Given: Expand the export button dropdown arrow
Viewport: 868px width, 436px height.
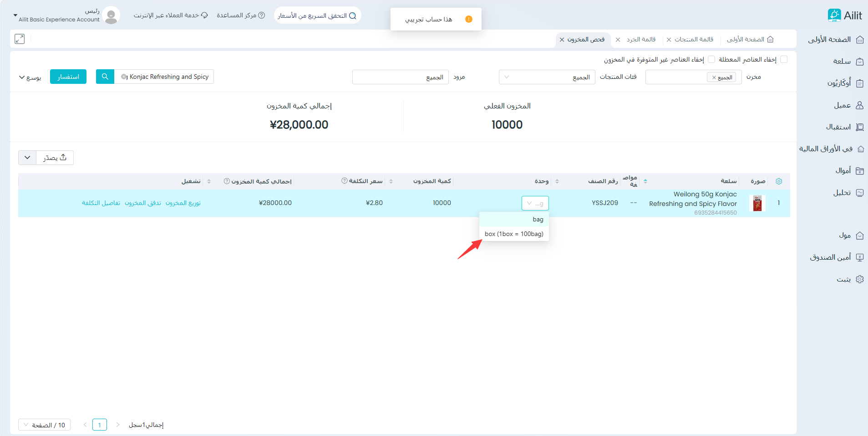Looking at the screenshot, I should pos(27,158).
